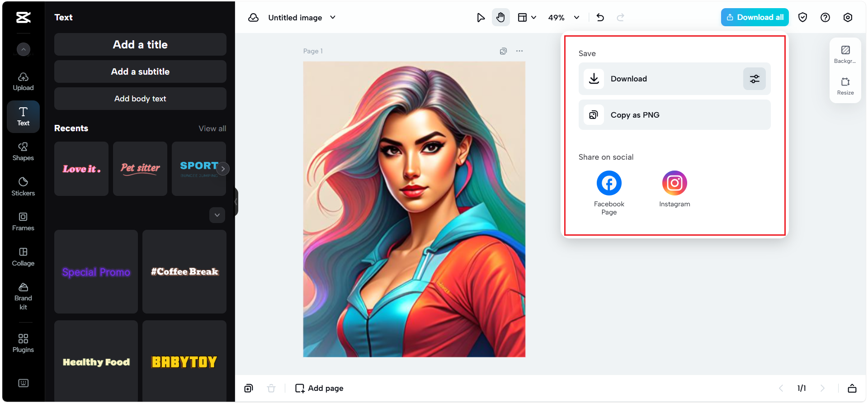
Task: Click the Add a title button
Action: [140, 44]
